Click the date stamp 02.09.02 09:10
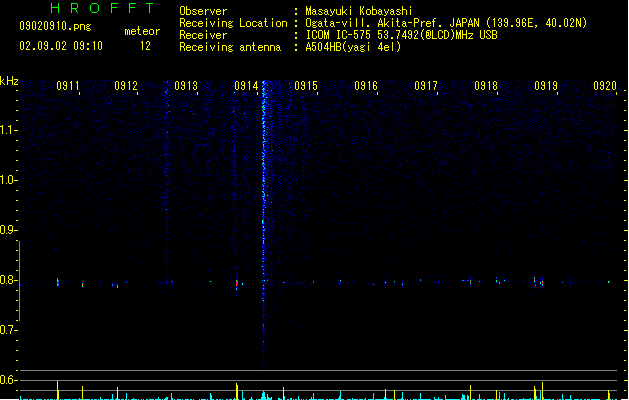Image resolution: width=629 pixels, height=400 pixels. (x=61, y=46)
